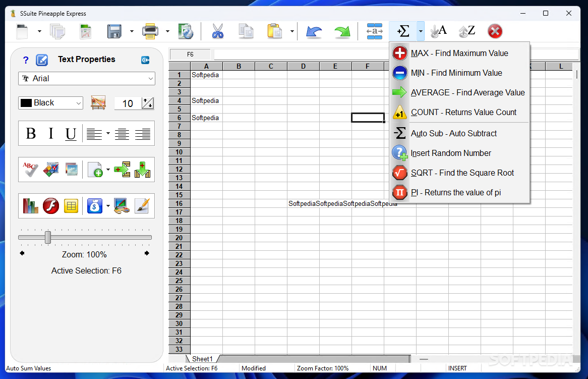Click the ABC spell check icon
The height and width of the screenshot is (379, 588).
30,170
